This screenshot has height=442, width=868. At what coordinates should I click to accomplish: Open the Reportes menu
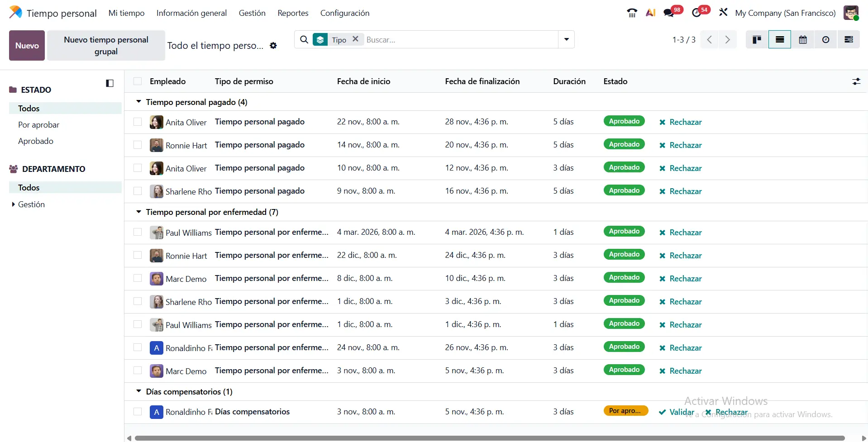pyautogui.click(x=293, y=13)
